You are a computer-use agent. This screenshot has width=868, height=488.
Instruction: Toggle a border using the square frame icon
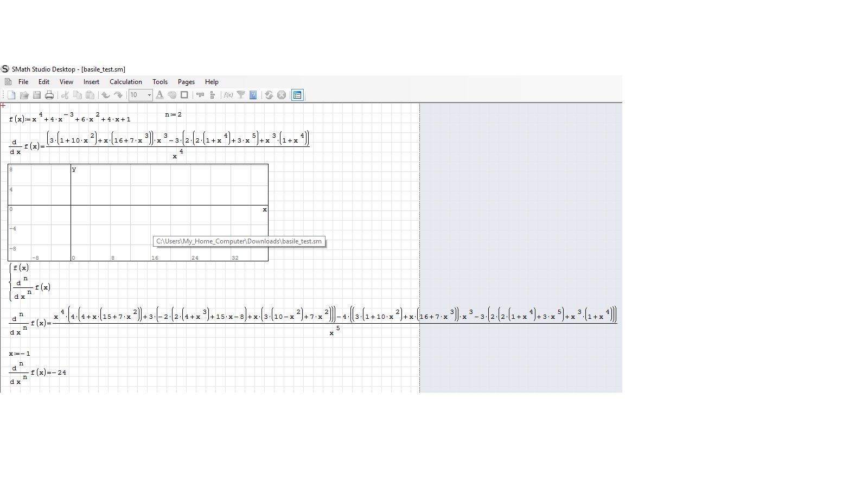[185, 95]
